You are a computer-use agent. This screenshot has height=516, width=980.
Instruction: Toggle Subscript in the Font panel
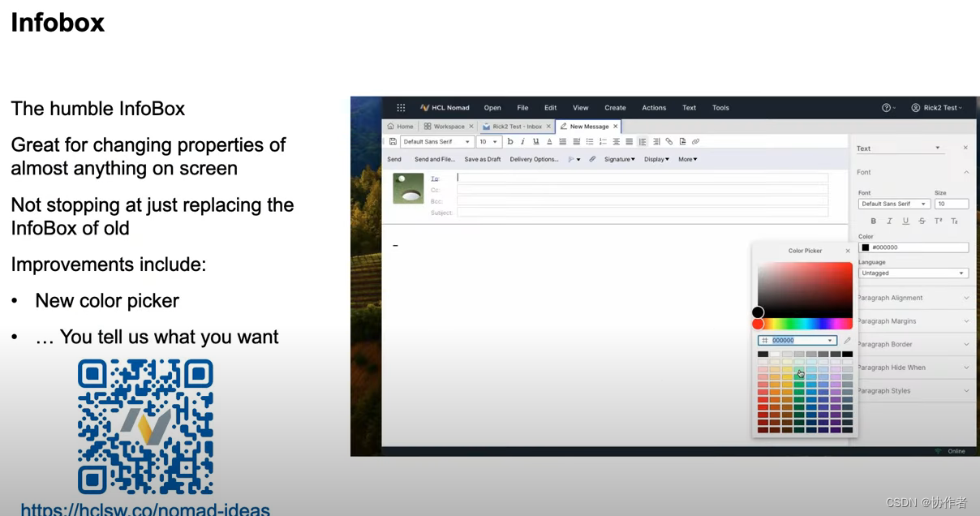pyautogui.click(x=954, y=221)
